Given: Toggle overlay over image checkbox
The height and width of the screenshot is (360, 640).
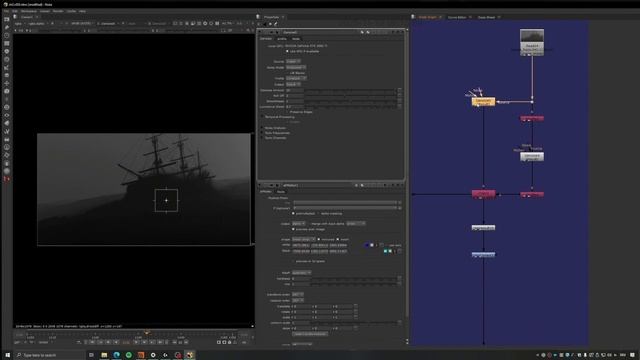Looking at the screenshot, I should pyautogui.click(x=293, y=229).
